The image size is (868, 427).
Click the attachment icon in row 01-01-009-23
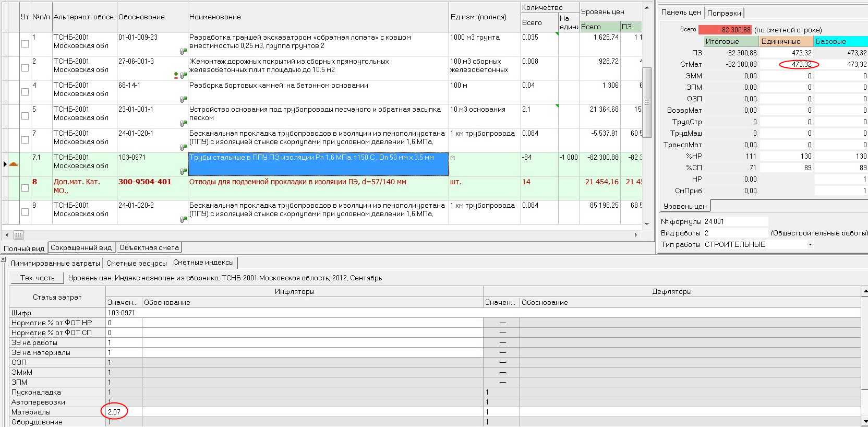click(183, 51)
